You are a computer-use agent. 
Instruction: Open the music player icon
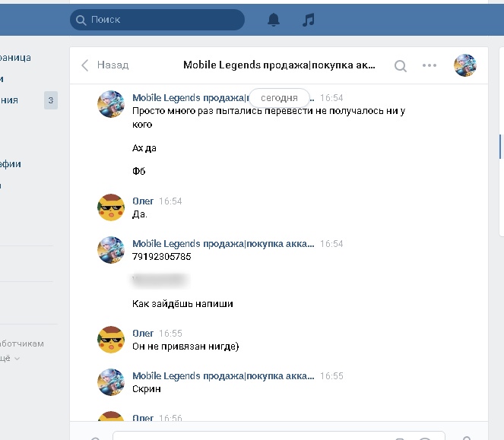[308, 20]
